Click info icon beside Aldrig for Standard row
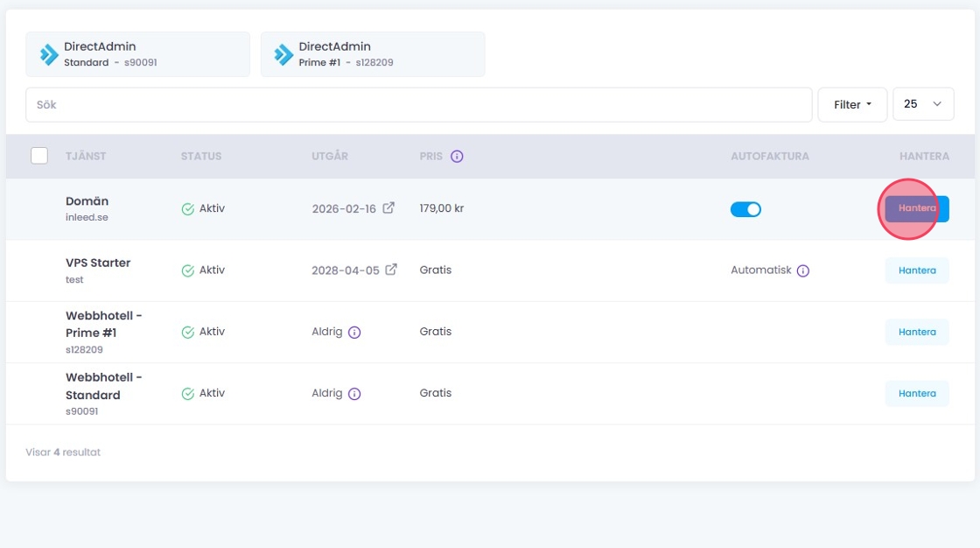This screenshot has height=548, width=980. tap(354, 394)
